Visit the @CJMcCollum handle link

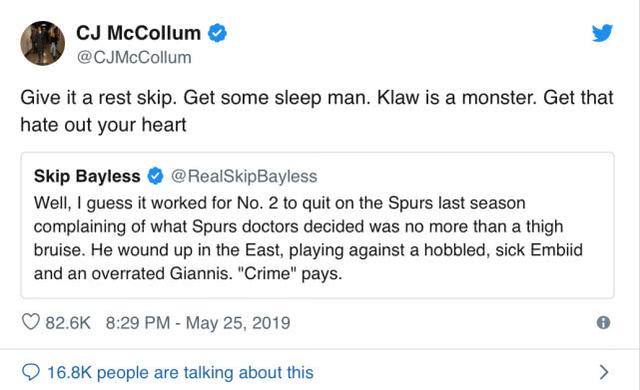pos(134,57)
